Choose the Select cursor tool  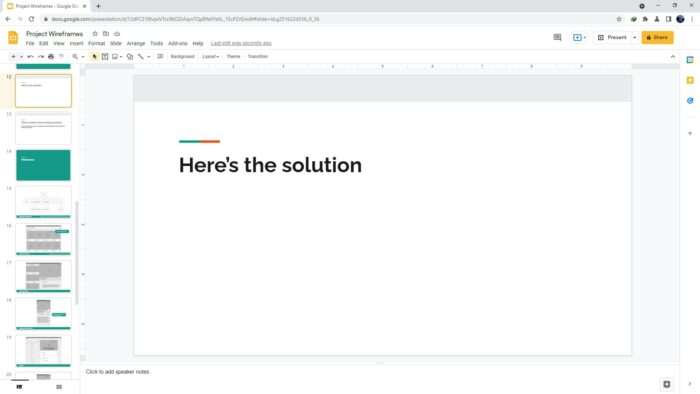pyautogui.click(x=94, y=57)
